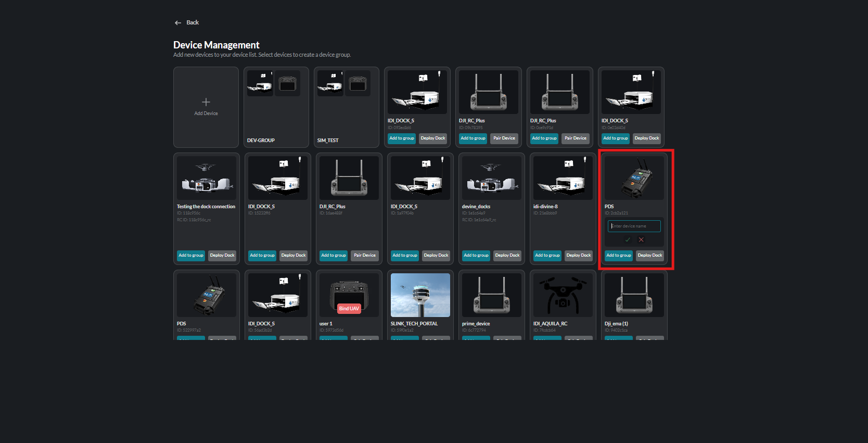Deploy Dock for 'Testing the dock connection'
This screenshot has height=443, width=868.
[222, 256]
